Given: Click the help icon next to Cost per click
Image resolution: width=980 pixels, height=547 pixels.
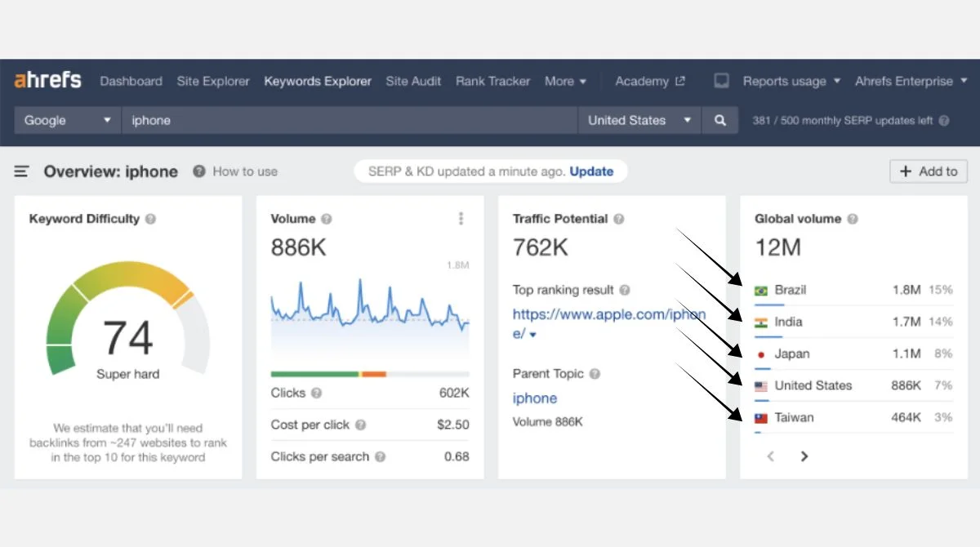Looking at the screenshot, I should pos(360,425).
